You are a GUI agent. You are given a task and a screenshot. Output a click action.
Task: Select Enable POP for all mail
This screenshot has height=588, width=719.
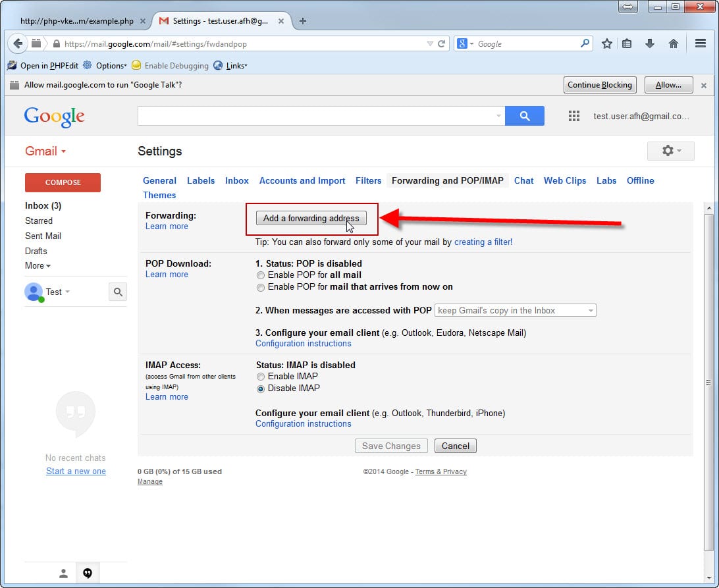261,275
